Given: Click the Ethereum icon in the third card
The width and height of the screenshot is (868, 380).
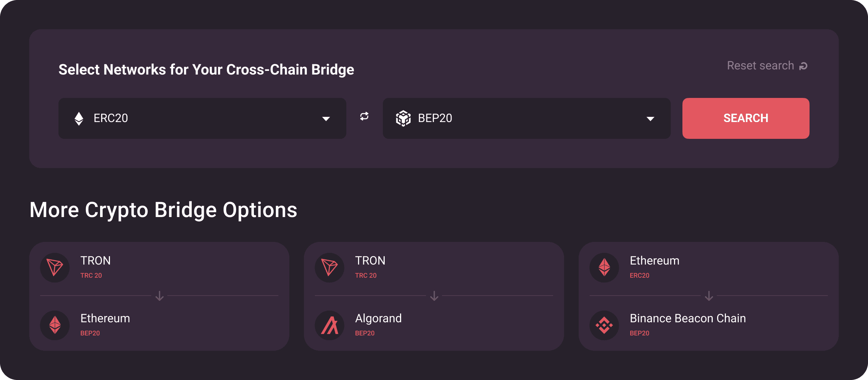Looking at the screenshot, I should pos(604,267).
